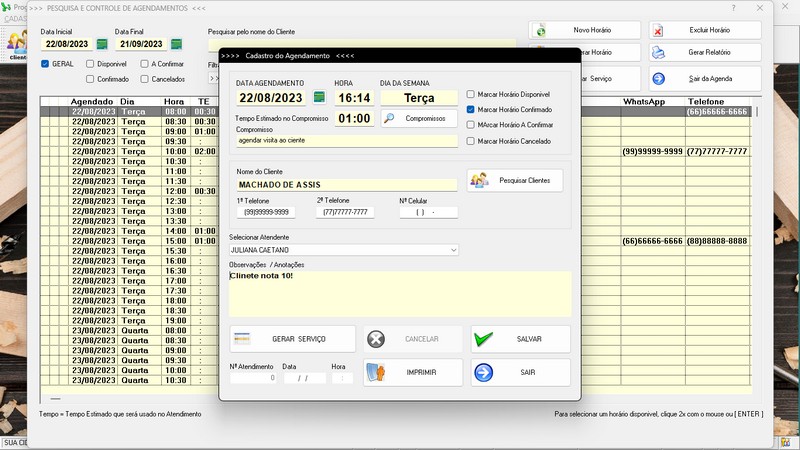Click the GERAR SERVIÇO button

pyautogui.click(x=292, y=339)
